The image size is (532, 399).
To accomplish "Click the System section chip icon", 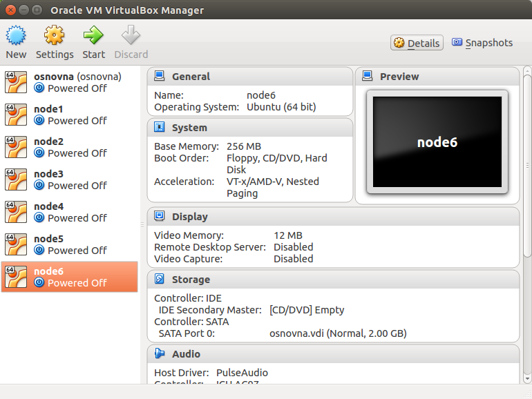I will 160,128.
